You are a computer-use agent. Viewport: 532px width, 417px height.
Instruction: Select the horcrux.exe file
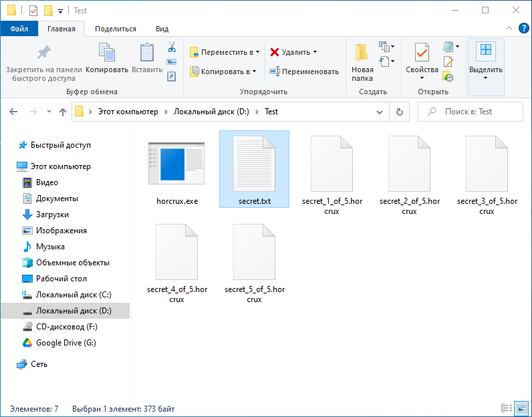[x=176, y=169]
